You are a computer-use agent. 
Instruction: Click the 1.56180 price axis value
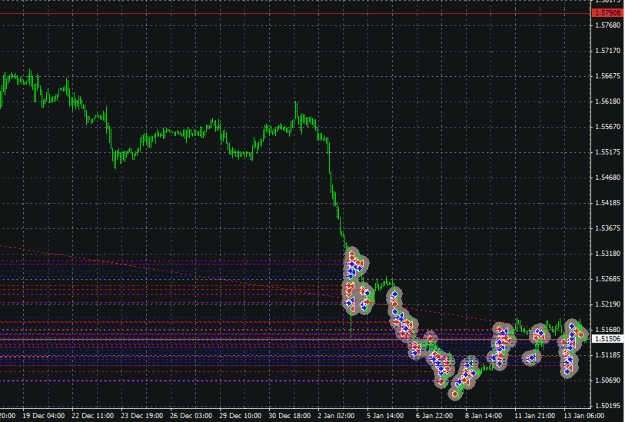point(608,101)
